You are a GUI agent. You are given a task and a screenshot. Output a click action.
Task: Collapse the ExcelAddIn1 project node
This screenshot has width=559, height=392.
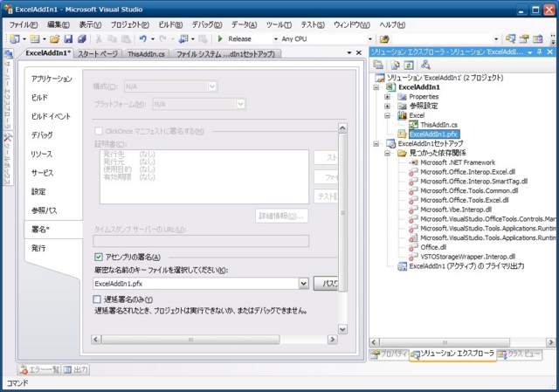coord(376,87)
